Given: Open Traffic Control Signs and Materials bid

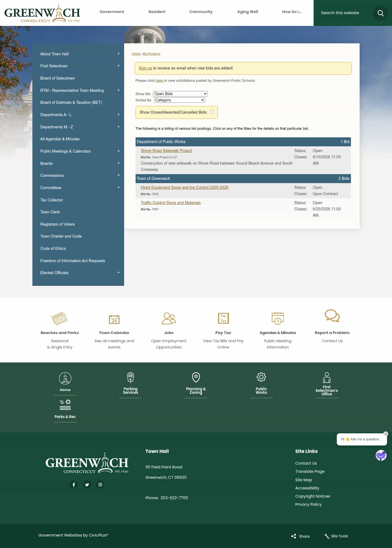Looking at the screenshot, I should pyautogui.click(x=171, y=203).
